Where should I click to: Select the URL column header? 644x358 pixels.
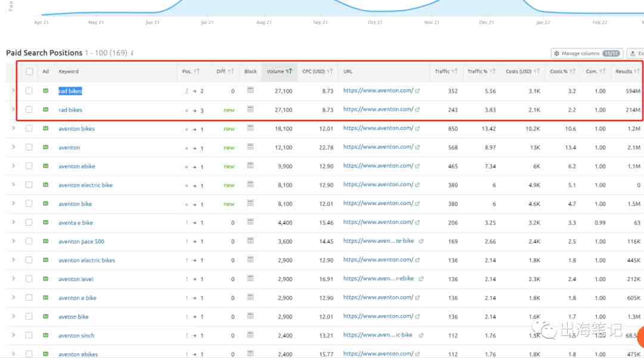tap(348, 72)
